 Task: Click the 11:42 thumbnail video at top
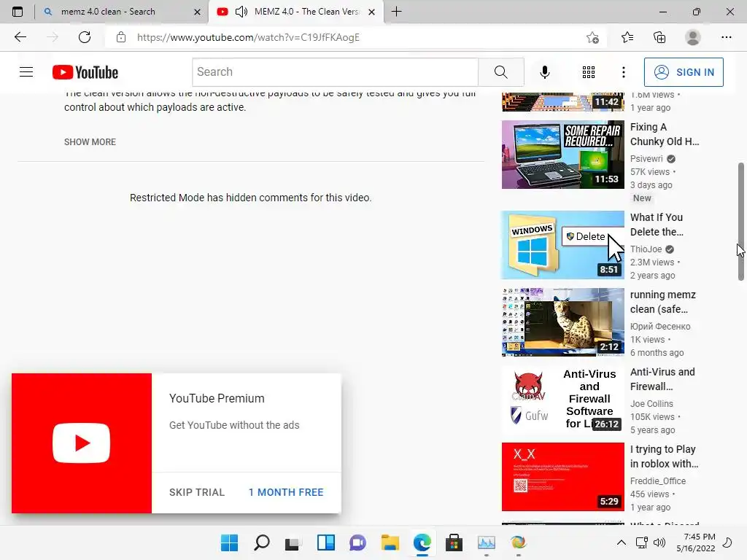562,102
